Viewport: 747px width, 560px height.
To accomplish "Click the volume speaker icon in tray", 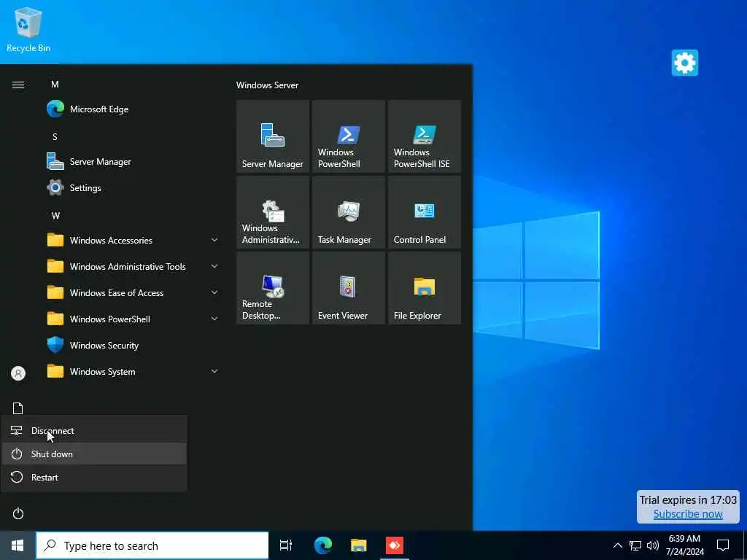I will pyautogui.click(x=653, y=545).
